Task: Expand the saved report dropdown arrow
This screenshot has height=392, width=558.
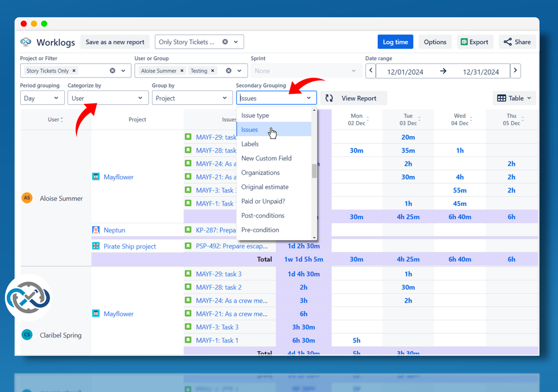Action: (x=236, y=42)
